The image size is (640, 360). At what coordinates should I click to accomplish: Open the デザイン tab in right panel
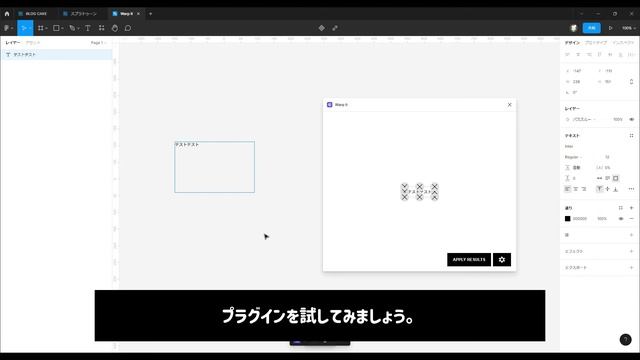click(x=572, y=43)
